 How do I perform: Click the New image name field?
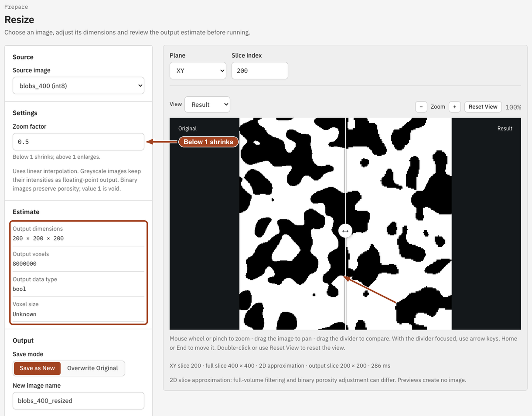tap(78, 401)
